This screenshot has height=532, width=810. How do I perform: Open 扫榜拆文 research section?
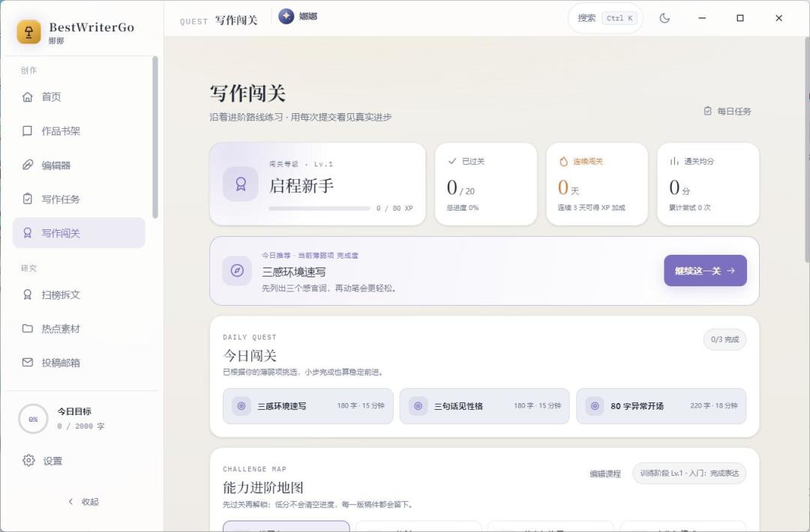coord(79,294)
